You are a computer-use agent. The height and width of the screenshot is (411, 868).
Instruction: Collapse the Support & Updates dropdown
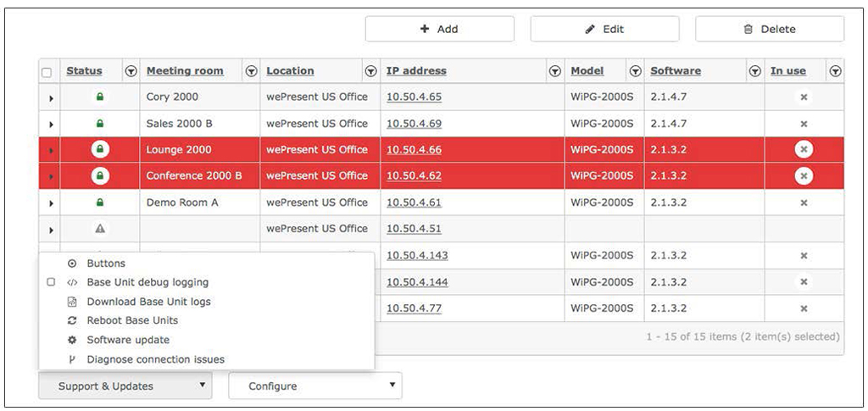pos(125,386)
